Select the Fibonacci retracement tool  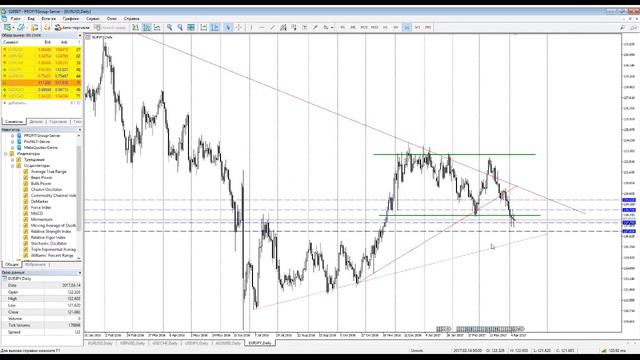(x=294, y=27)
